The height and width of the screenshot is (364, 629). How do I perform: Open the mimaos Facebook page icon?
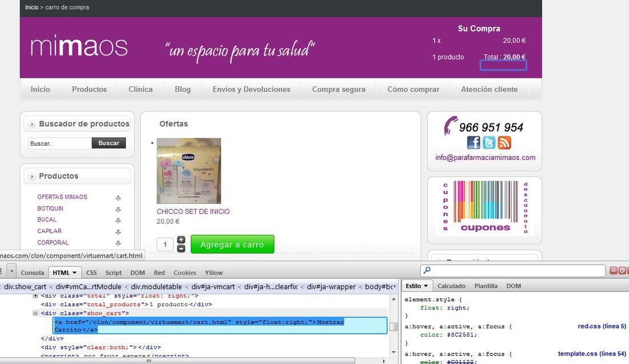(473, 143)
